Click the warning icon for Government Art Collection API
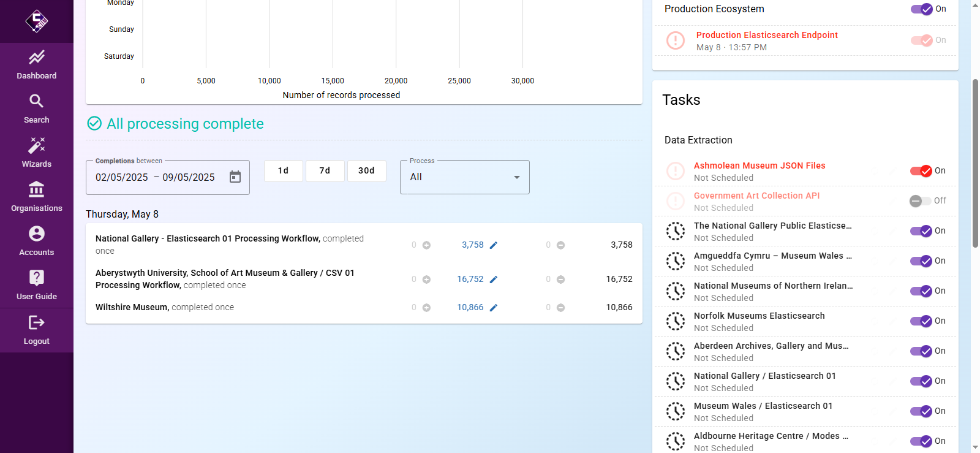The image size is (980, 453). click(x=676, y=201)
